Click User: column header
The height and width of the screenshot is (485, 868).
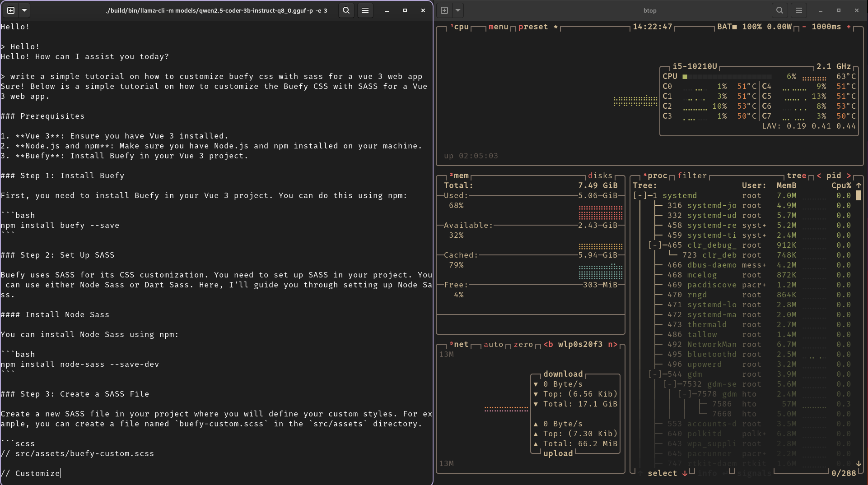[x=754, y=185]
